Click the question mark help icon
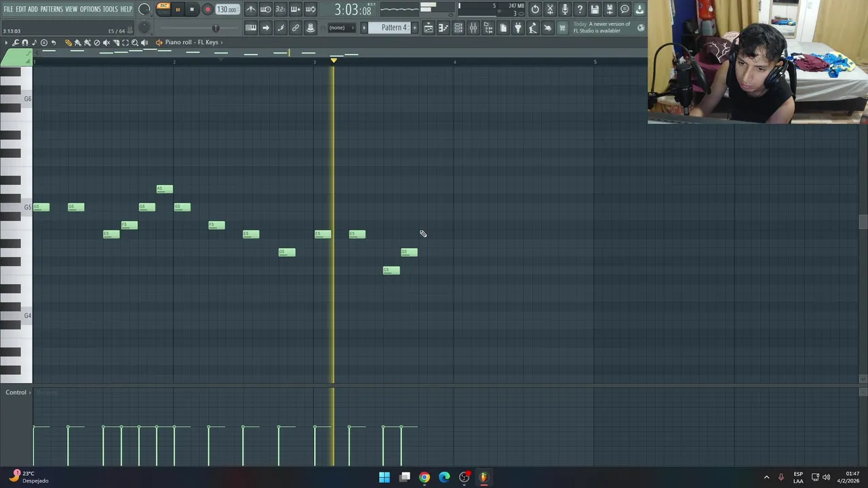Viewport: 868px width, 488px height. 580,9
